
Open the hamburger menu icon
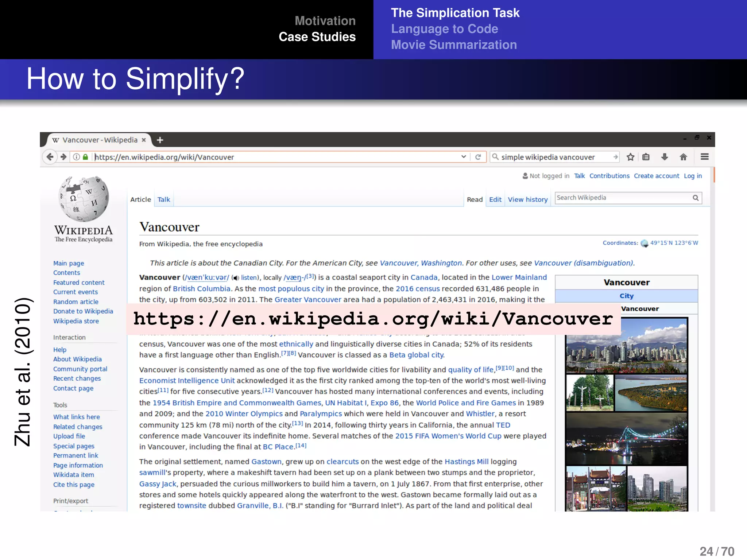click(705, 157)
